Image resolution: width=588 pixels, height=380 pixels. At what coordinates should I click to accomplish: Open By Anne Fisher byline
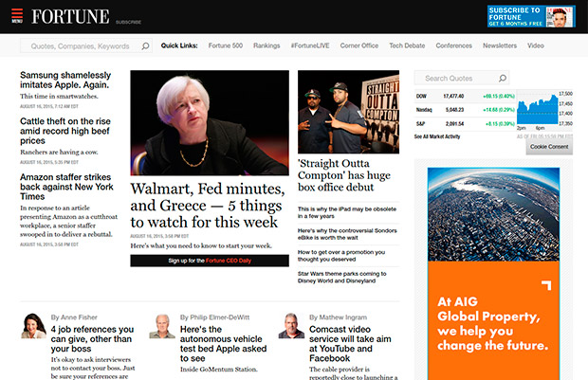pyautogui.click(x=74, y=317)
